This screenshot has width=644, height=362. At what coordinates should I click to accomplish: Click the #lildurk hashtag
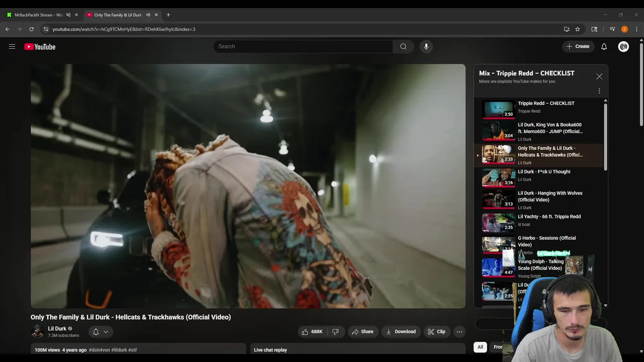click(119, 350)
